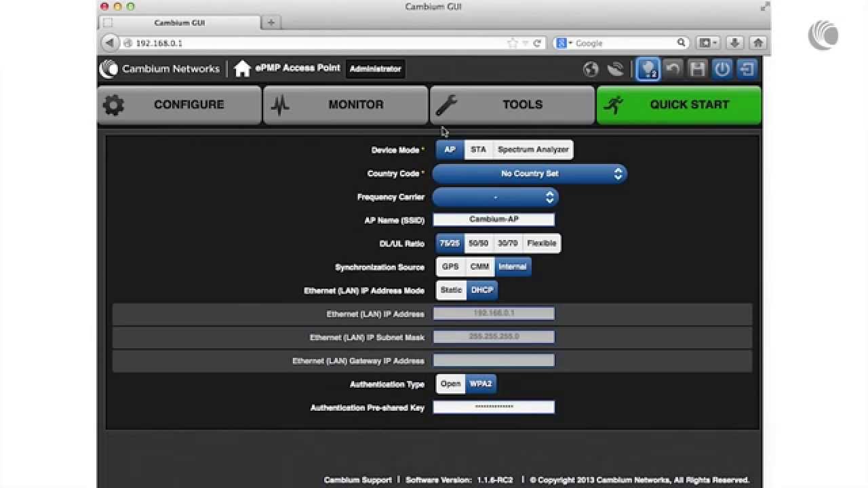The image size is (868, 488).
Task: Click the Ethernet (LAN) Gateway IP Address field
Action: coord(494,361)
